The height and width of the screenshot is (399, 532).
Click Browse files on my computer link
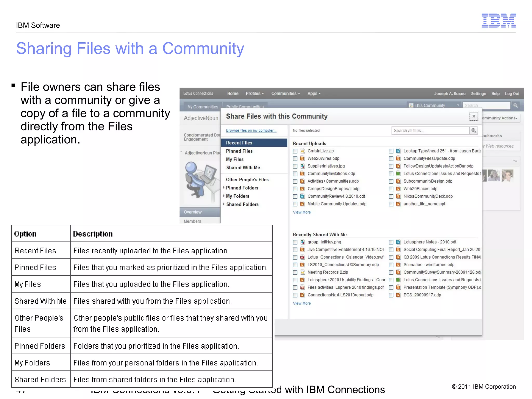[251, 131]
